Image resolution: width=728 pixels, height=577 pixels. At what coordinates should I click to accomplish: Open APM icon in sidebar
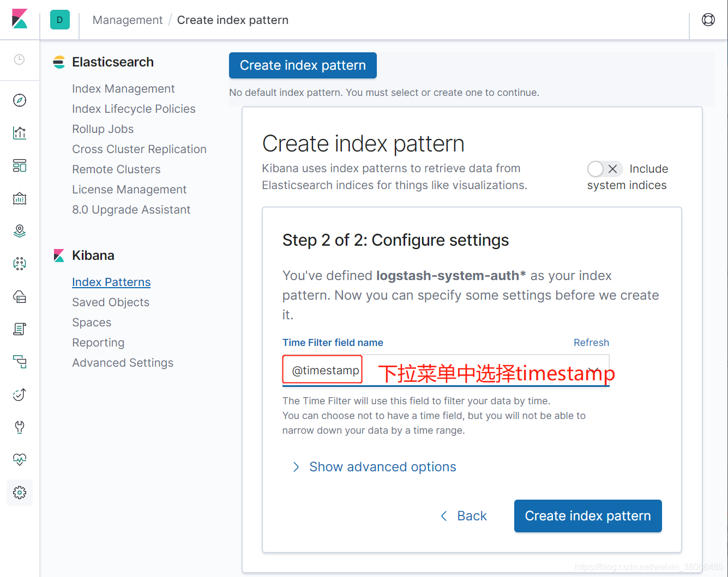pos(20,362)
